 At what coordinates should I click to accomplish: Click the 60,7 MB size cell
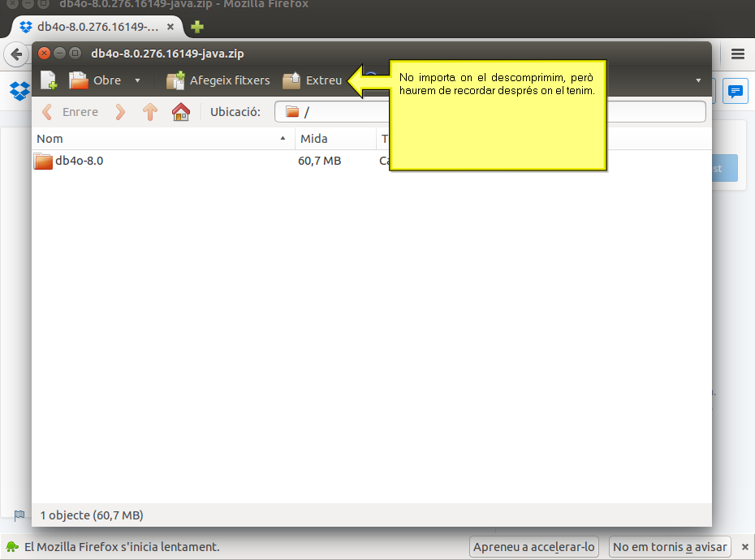click(319, 161)
